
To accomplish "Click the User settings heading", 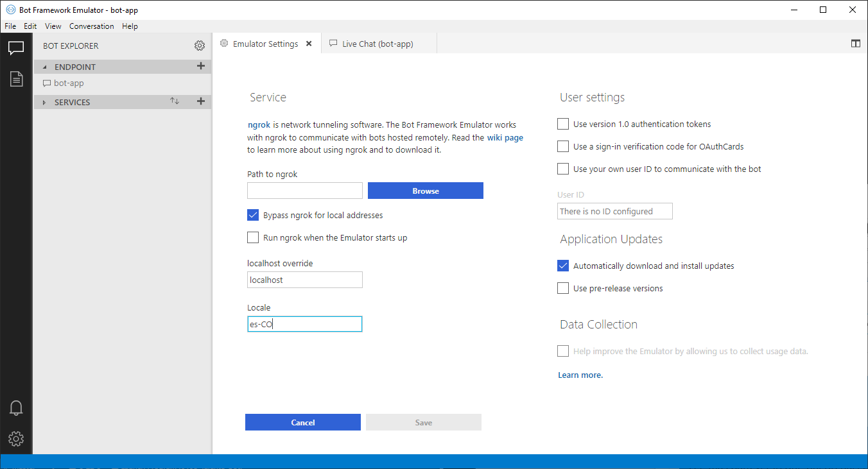I will [592, 98].
